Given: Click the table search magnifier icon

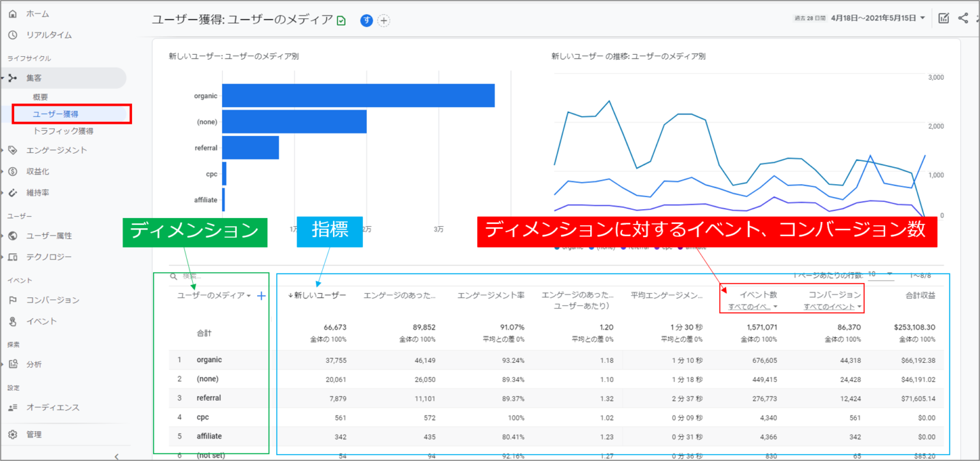Looking at the screenshot, I should tap(174, 277).
